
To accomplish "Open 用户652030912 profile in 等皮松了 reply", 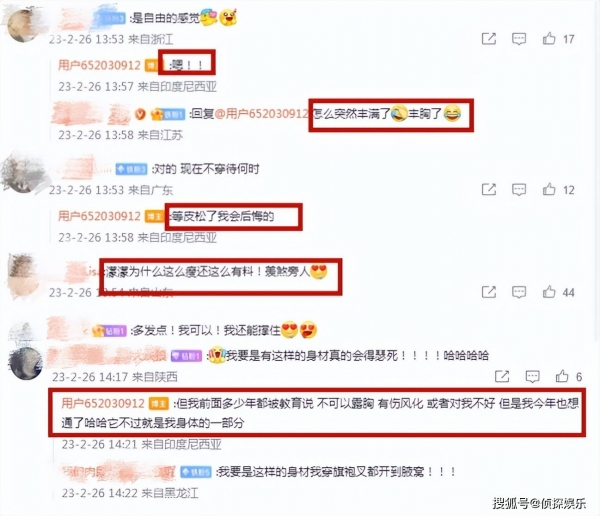I will tap(99, 216).
